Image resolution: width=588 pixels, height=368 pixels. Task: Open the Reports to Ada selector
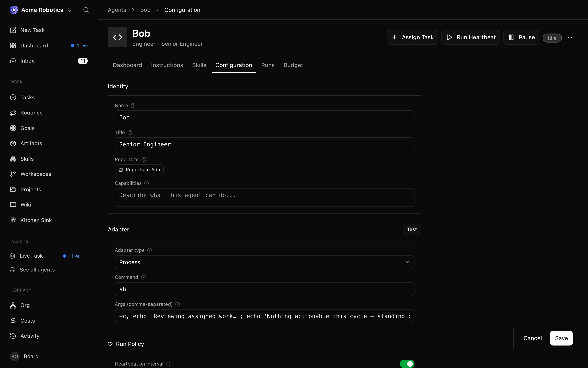coord(139,170)
